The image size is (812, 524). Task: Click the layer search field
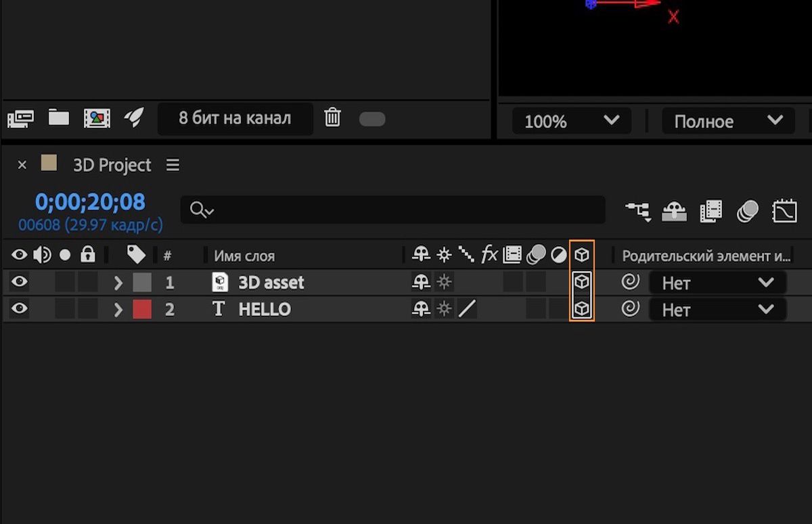392,210
